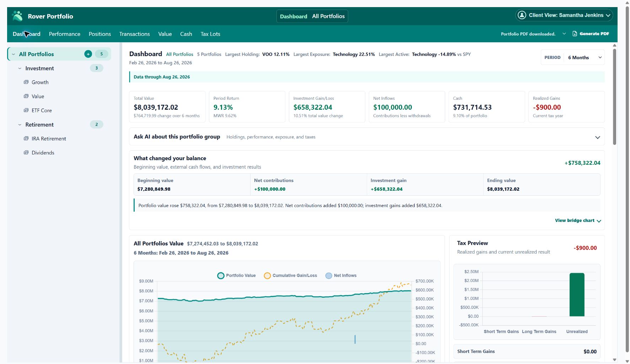Screen dimensions: 630x364
Task: Click the client view user avatar icon
Action: [522, 15]
